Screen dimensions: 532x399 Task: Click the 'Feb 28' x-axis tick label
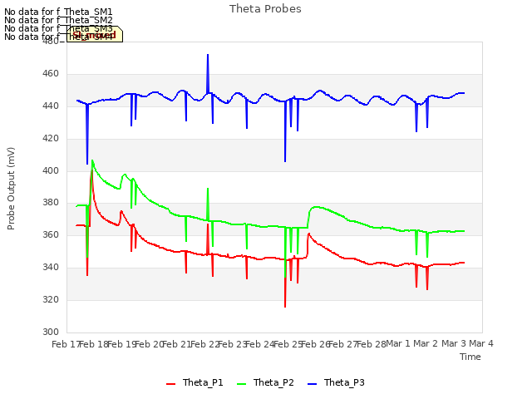pyautogui.click(x=372, y=344)
